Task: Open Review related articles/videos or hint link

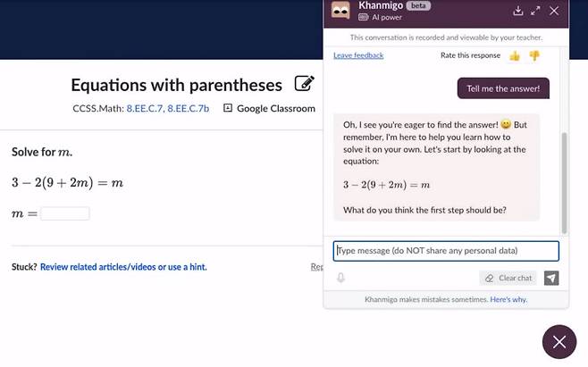Action: 123,267
